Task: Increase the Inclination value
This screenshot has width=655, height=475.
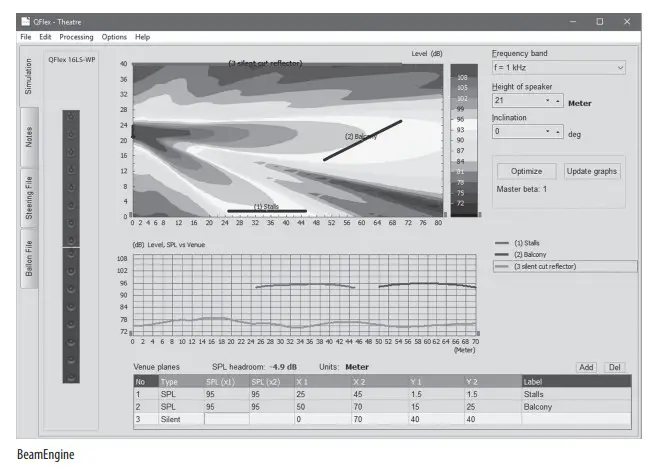Action: [x=558, y=132]
